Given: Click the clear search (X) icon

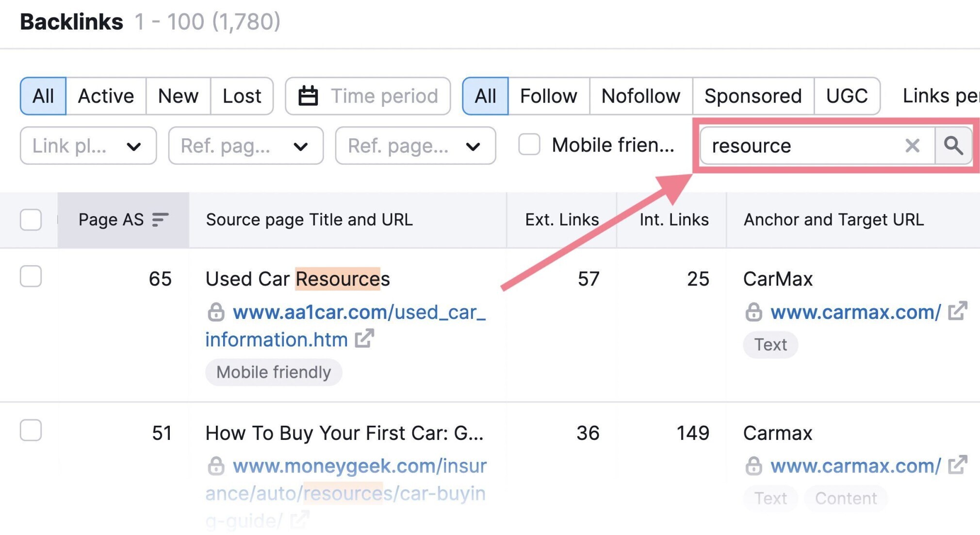Looking at the screenshot, I should pos(914,147).
